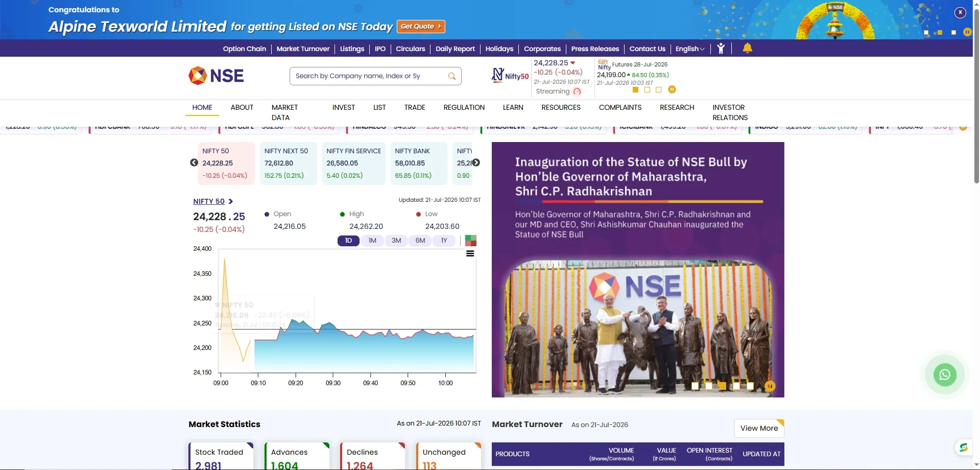Show previous index cards

pyautogui.click(x=194, y=162)
